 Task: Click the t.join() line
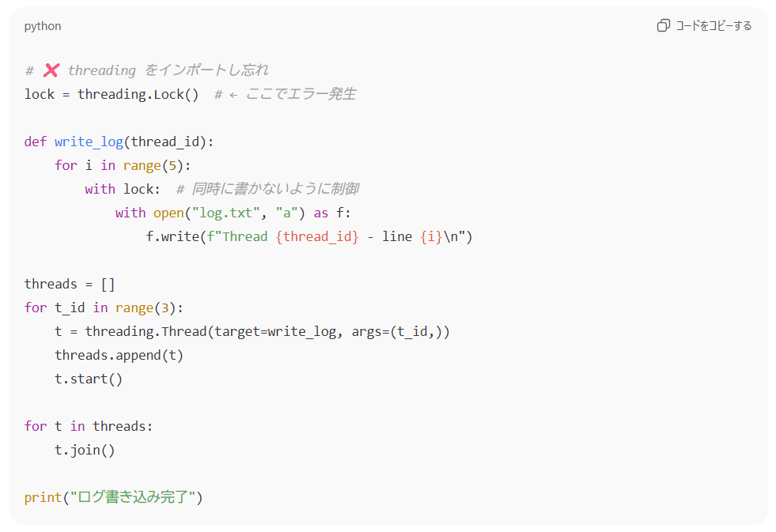(85, 450)
